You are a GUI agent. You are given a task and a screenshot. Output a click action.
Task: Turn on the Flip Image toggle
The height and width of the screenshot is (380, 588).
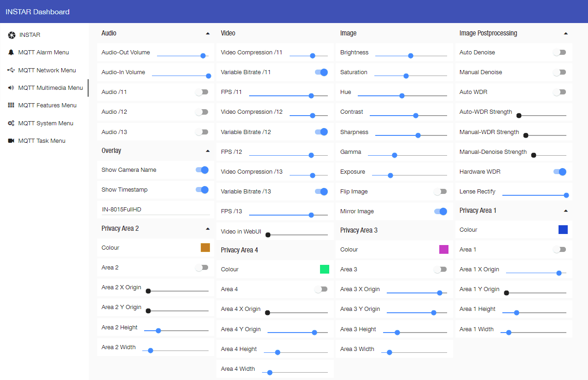[x=441, y=191]
